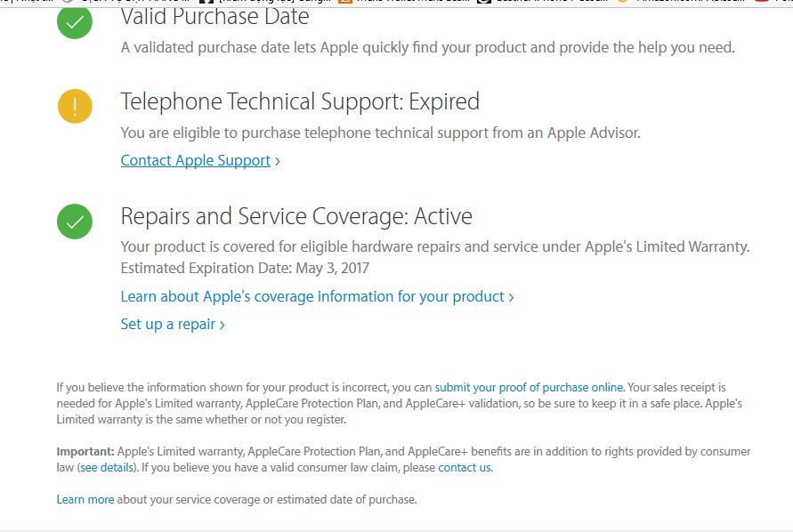
Task: Click the chevron after Set up a repair
Action: (x=223, y=325)
